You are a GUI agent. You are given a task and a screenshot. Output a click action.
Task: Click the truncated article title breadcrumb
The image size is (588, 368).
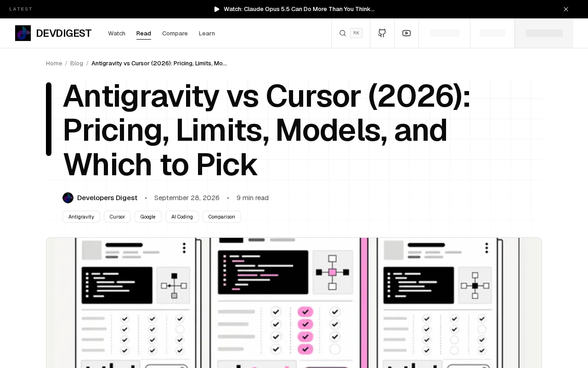pos(159,63)
